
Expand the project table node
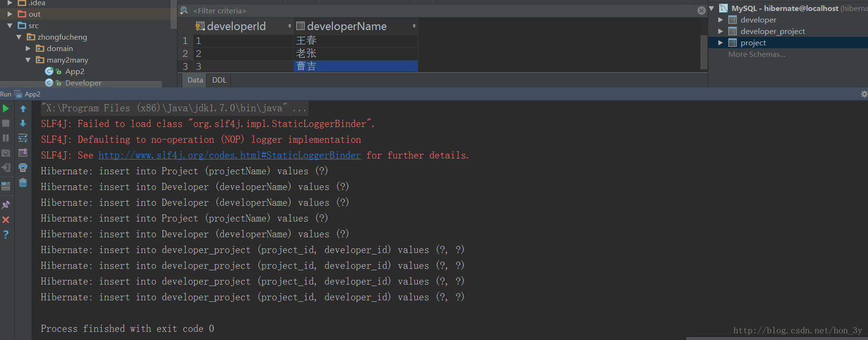(x=721, y=42)
